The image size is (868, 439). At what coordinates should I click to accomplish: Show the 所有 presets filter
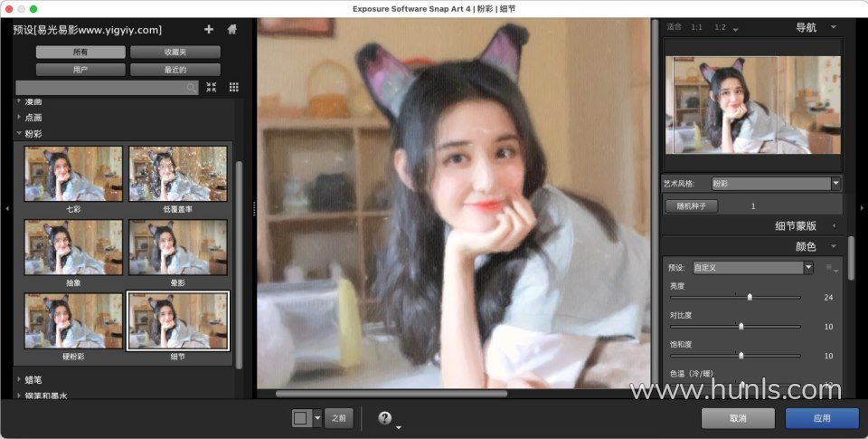coord(80,52)
